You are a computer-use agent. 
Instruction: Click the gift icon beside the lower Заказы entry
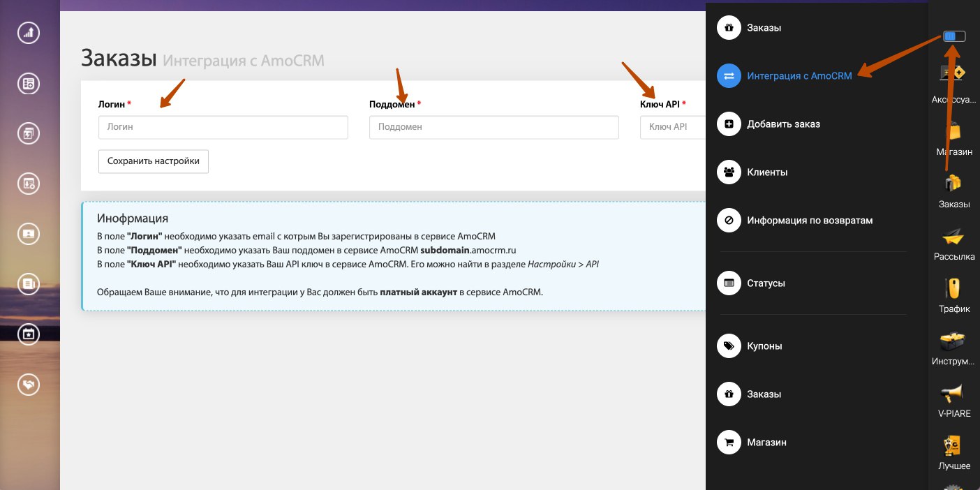point(729,394)
